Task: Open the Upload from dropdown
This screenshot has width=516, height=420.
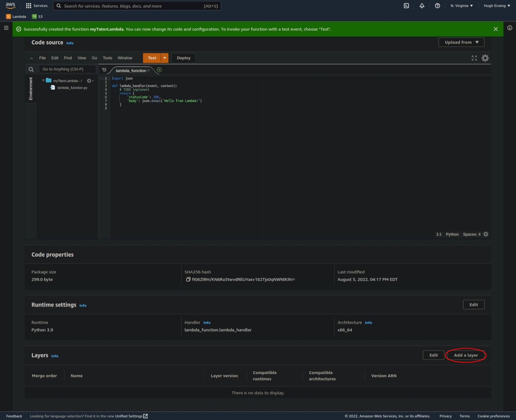Action: (x=461, y=42)
